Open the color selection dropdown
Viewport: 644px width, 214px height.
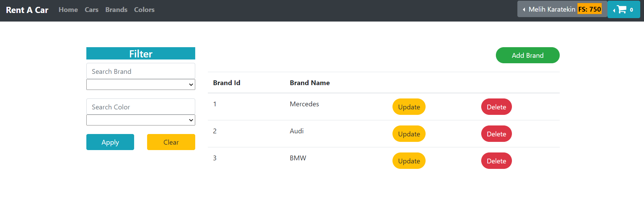point(141,120)
